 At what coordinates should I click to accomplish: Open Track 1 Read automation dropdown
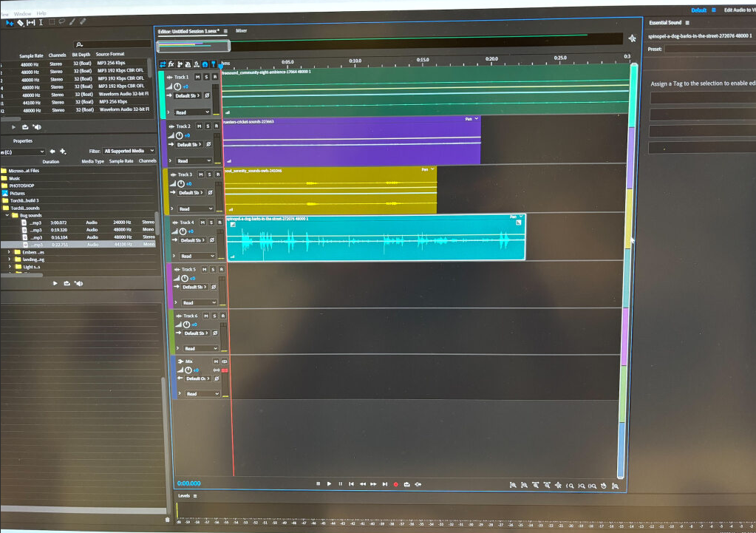[x=192, y=112]
